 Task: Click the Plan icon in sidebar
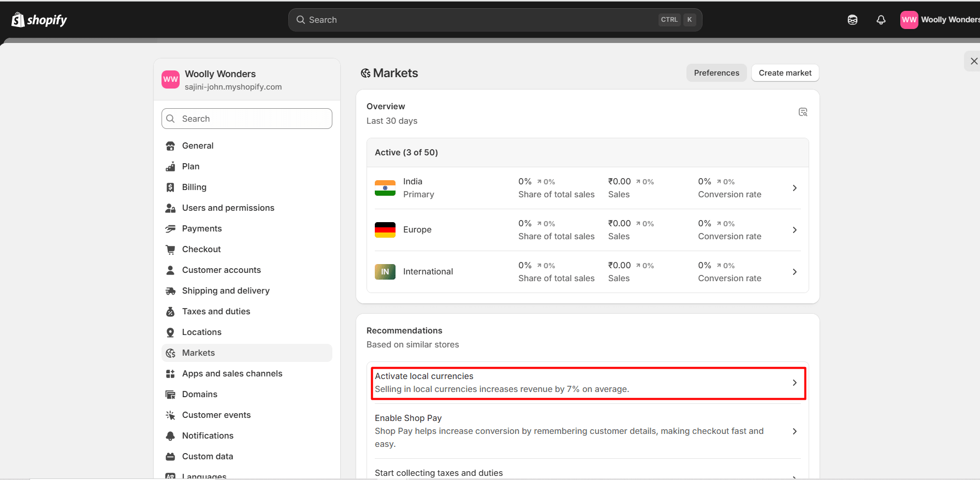tap(170, 167)
